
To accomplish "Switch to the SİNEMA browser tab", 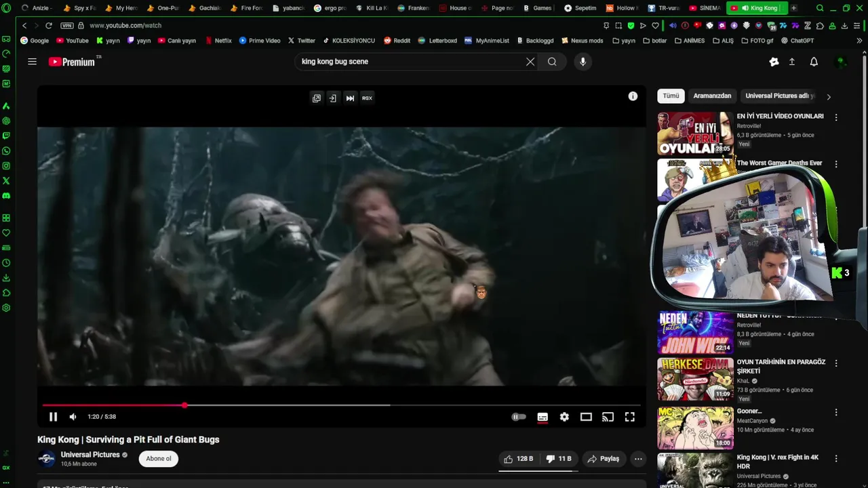I will (705, 8).
